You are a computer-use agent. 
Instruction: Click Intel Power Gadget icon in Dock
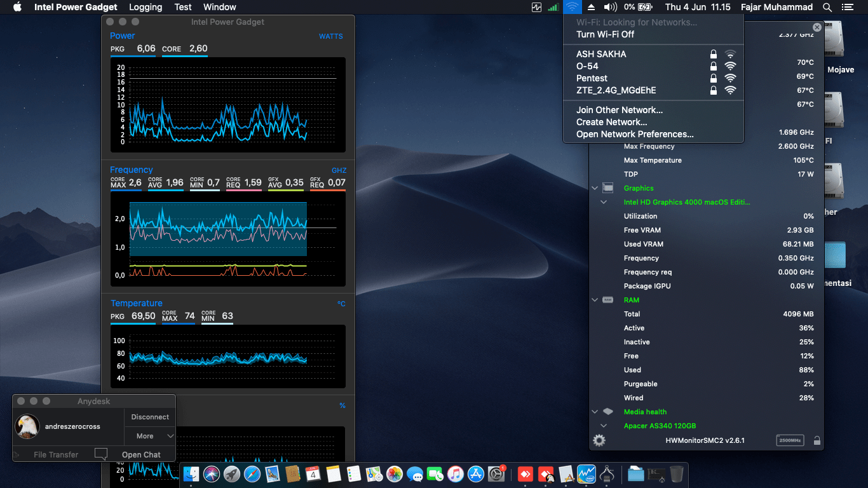coord(586,474)
